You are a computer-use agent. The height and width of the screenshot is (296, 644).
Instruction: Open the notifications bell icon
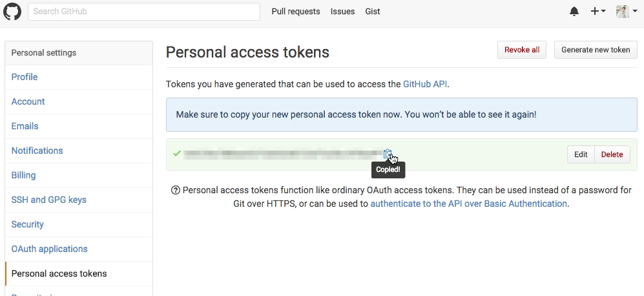[x=574, y=12]
